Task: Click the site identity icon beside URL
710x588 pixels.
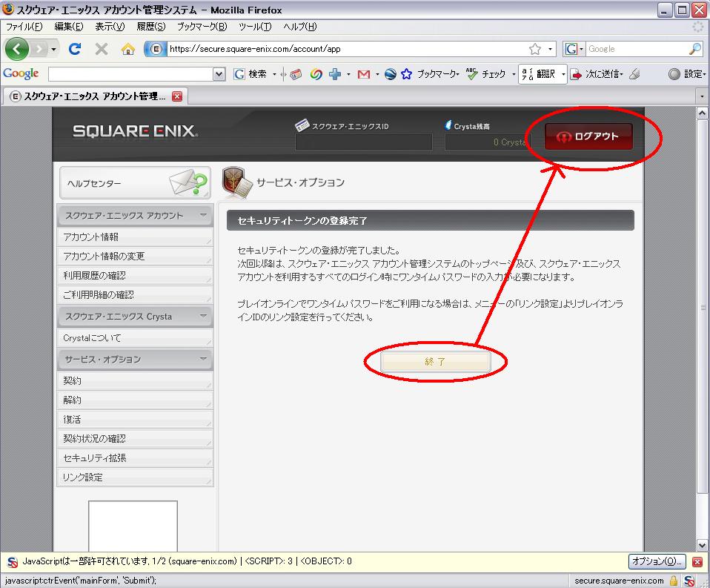Action: tap(156, 49)
